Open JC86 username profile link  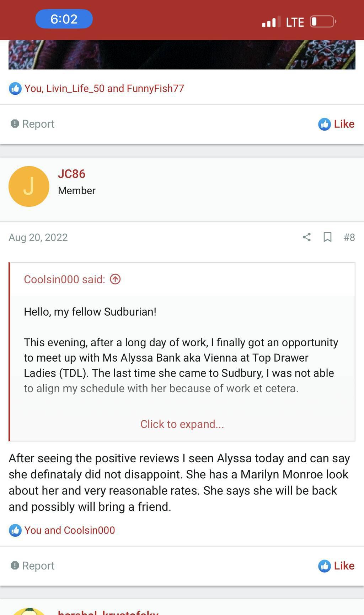pyautogui.click(x=71, y=174)
